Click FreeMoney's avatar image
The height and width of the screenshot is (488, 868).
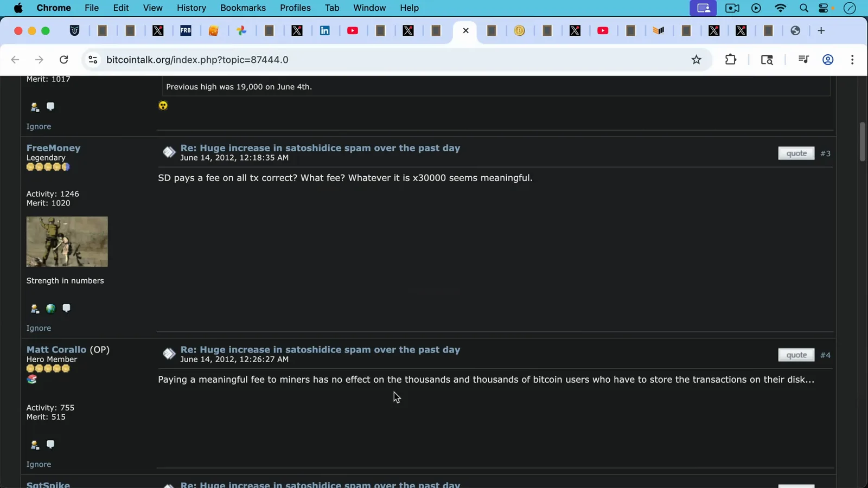pos(67,242)
